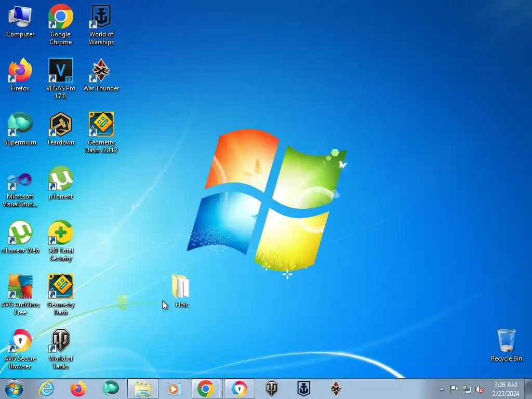Select the uTorrent Web desktop shortcut
This screenshot has width=532, height=399.
[x=20, y=237]
